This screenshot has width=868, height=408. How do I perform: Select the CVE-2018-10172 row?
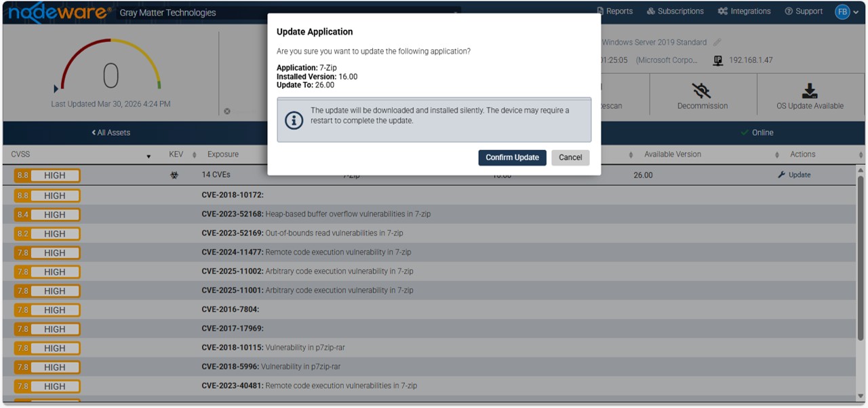click(429, 195)
